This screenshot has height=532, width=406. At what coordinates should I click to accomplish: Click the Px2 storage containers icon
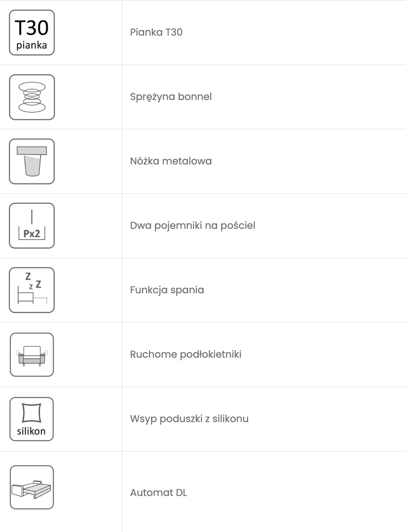tap(32, 226)
